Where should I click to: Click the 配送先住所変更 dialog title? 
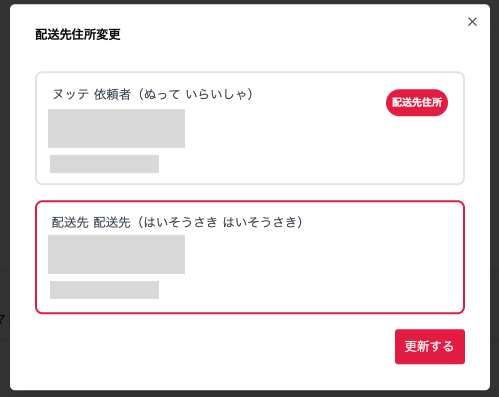tap(78, 34)
